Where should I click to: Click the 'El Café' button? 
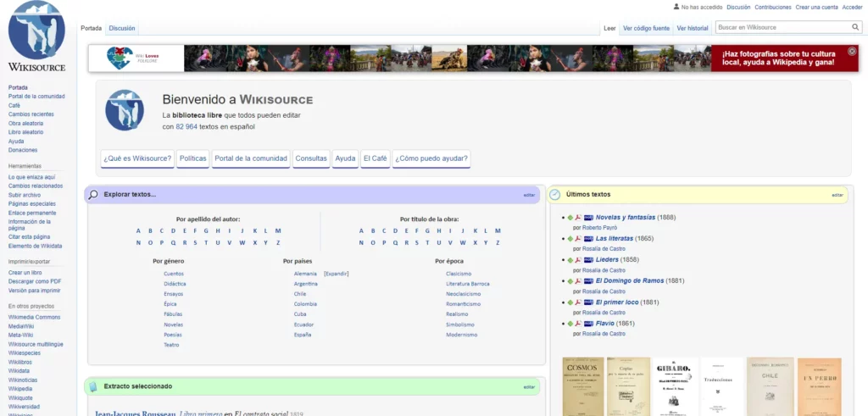tap(376, 158)
